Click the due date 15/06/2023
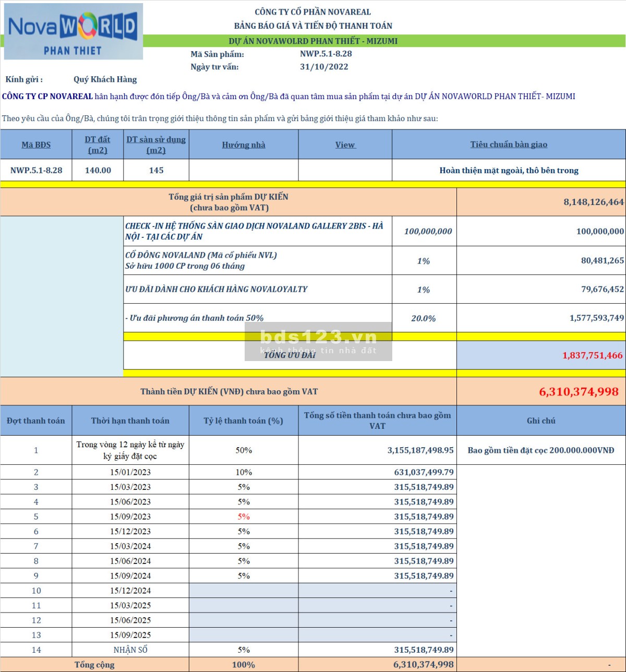626x672 pixels. point(130,502)
